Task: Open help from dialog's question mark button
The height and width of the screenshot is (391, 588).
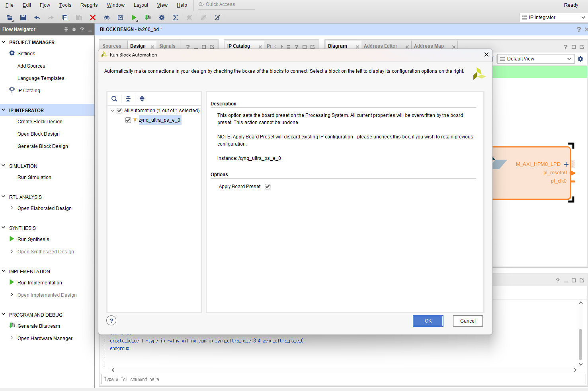Action: [111, 321]
